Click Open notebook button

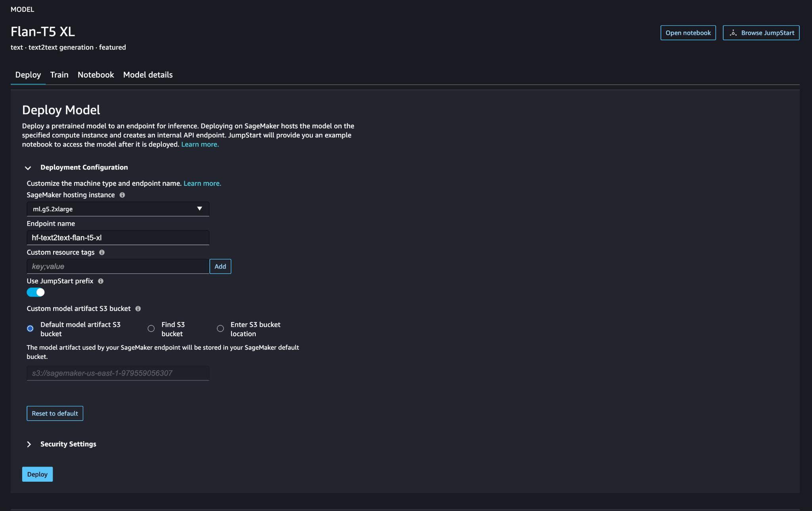click(x=688, y=33)
